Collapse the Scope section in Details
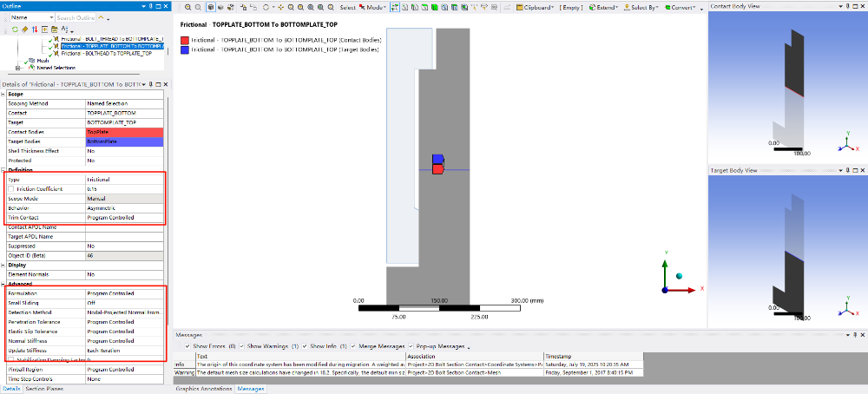This screenshot has width=868, height=394. (x=3, y=94)
